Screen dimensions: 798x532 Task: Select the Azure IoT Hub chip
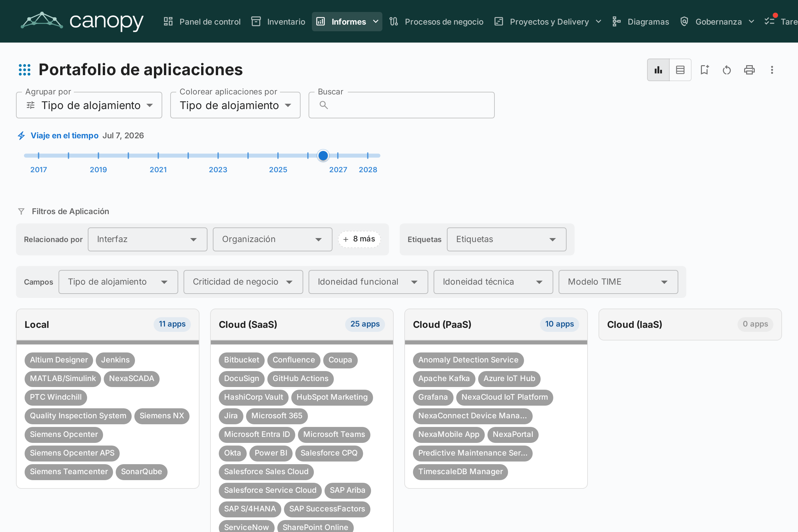[509, 379]
